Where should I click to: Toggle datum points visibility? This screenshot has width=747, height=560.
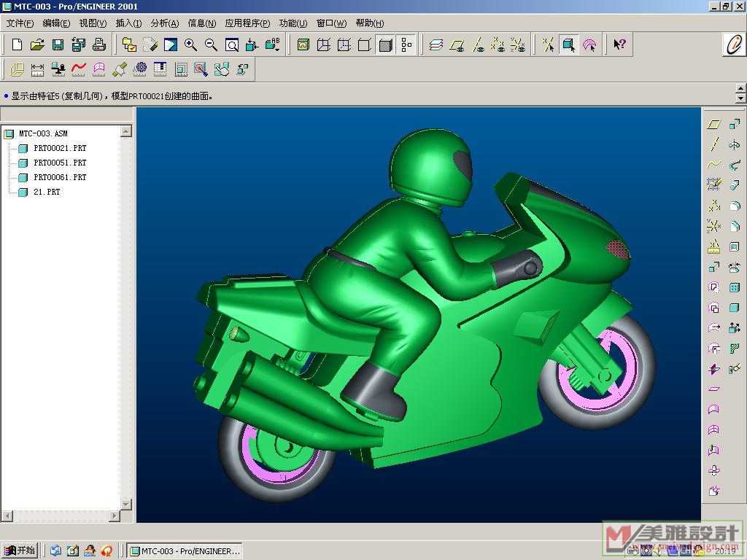point(498,44)
